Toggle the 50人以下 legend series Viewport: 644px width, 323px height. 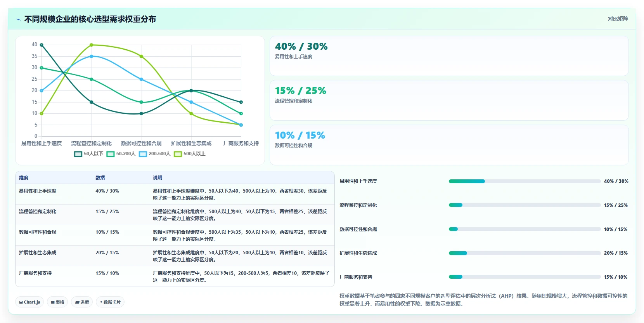coord(88,154)
